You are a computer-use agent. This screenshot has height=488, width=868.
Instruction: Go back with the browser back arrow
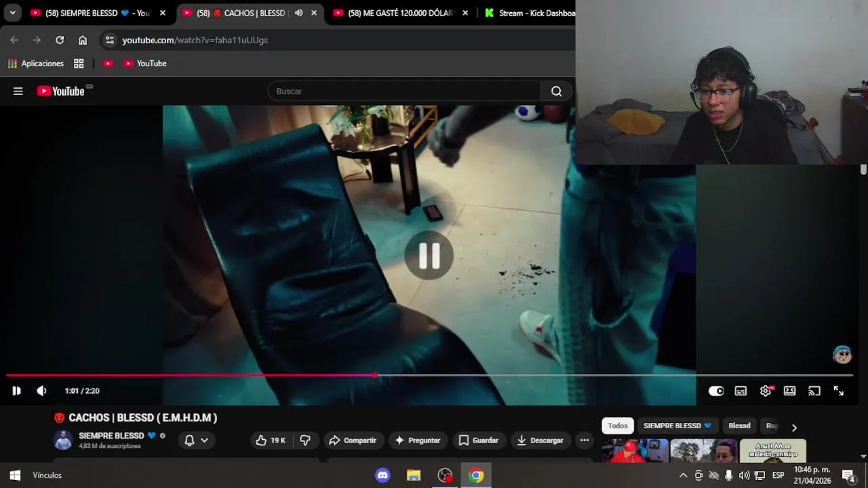(14, 40)
